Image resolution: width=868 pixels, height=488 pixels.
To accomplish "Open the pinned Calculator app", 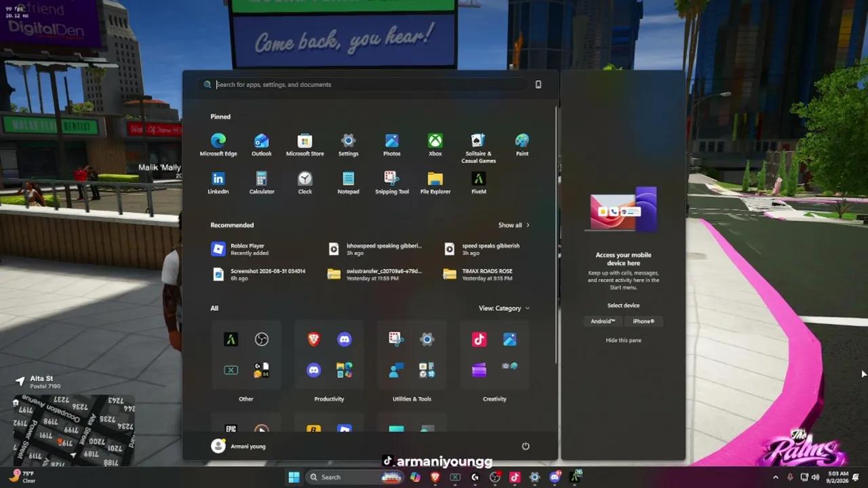I will click(x=262, y=183).
